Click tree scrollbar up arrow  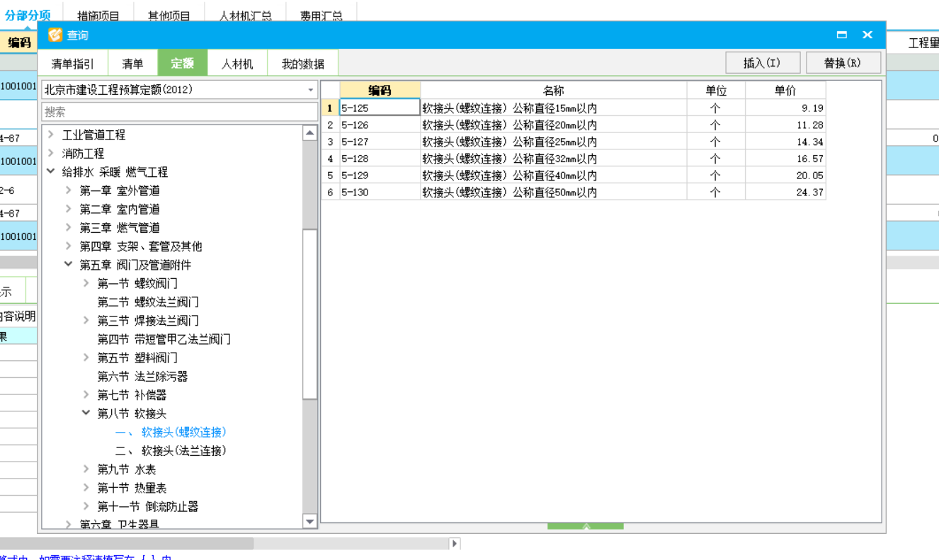click(x=309, y=132)
